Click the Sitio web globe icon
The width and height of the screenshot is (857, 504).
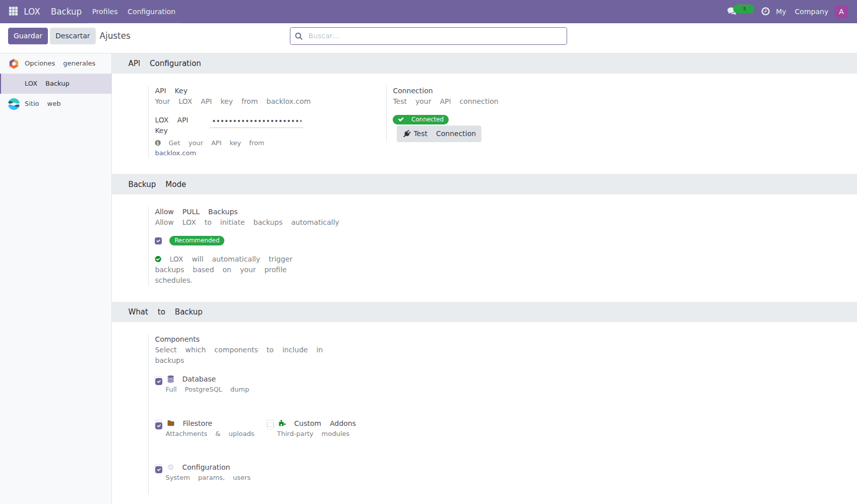pos(14,104)
